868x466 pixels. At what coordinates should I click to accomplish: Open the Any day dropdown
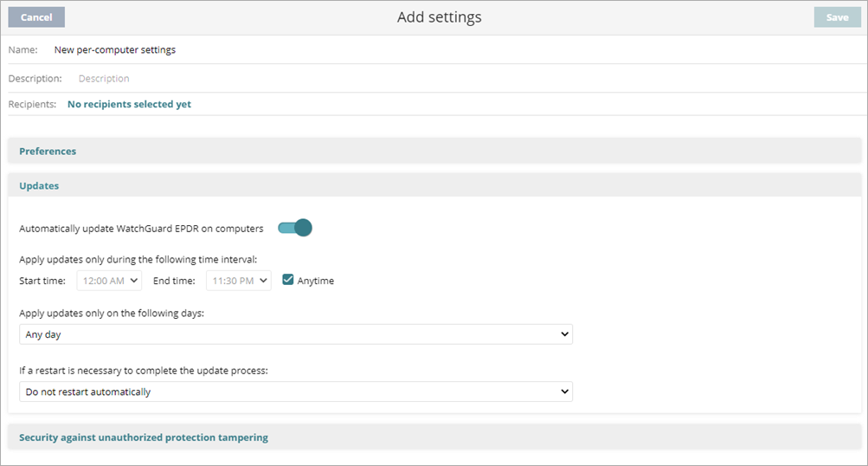pos(295,334)
